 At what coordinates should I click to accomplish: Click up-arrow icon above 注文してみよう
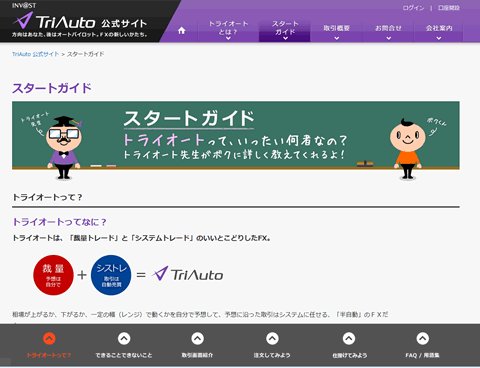(x=272, y=339)
